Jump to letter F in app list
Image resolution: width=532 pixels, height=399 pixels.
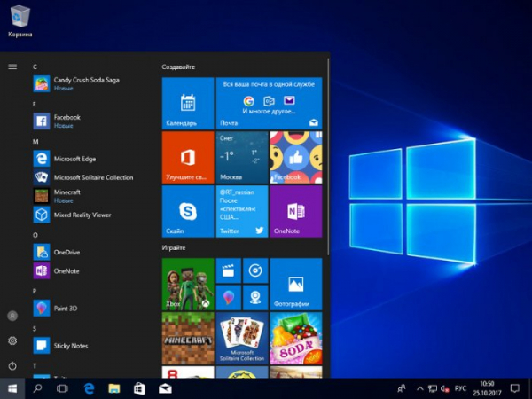click(x=35, y=104)
